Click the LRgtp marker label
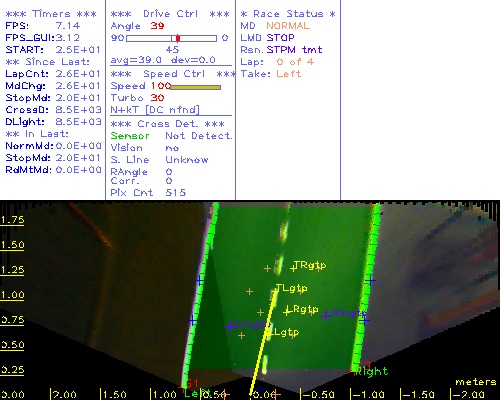The image size is (500, 400). click(x=303, y=310)
